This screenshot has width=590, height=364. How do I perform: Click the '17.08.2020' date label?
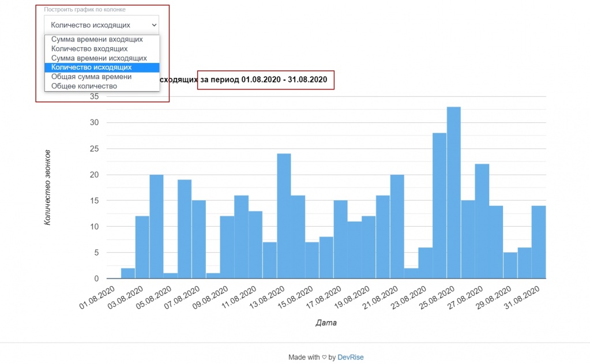pyautogui.click(x=324, y=298)
